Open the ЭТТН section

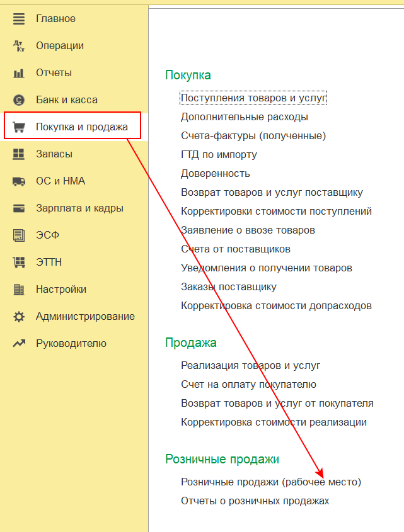point(49,263)
